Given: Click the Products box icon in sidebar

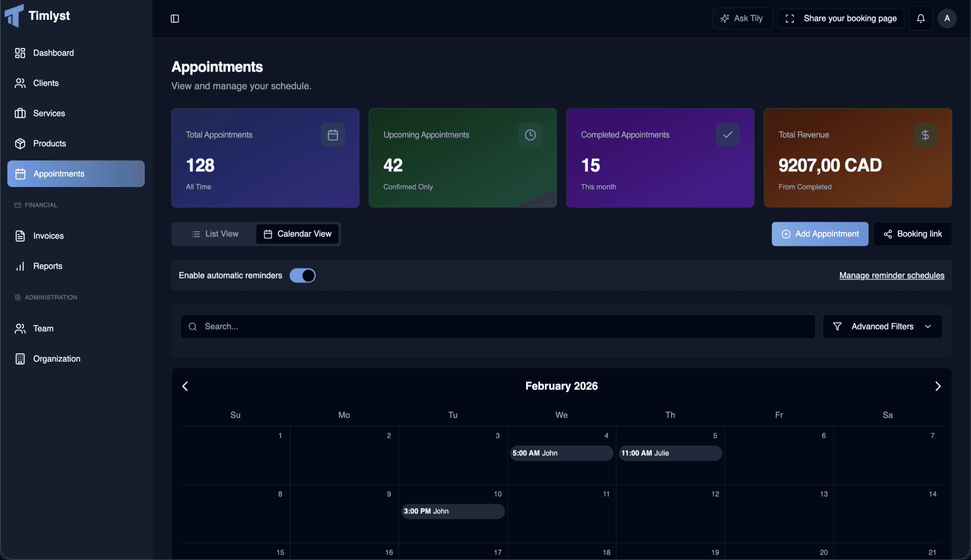Looking at the screenshot, I should pyautogui.click(x=20, y=143).
